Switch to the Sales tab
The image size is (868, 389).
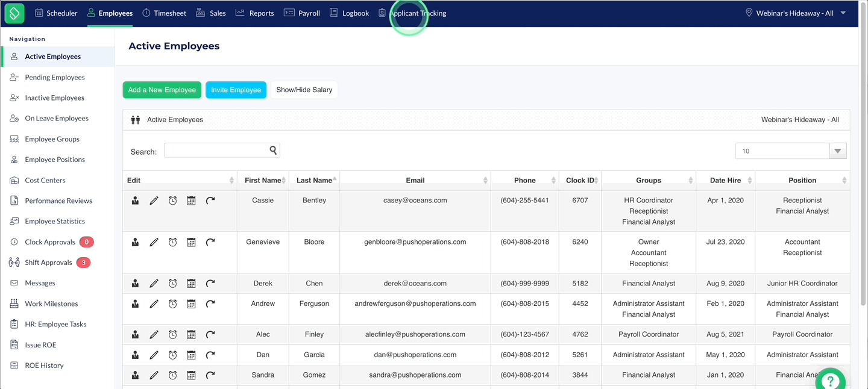coord(211,13)
